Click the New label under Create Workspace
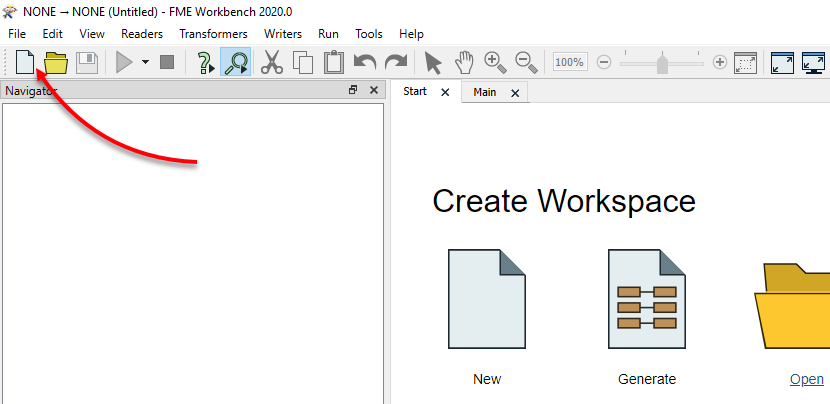 [487, 379]
